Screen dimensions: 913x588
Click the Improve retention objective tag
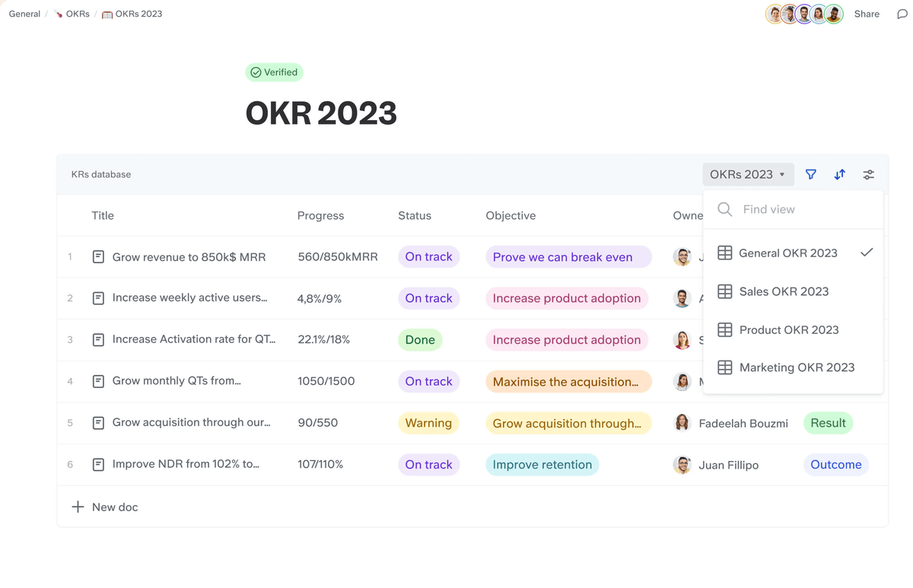pyautogui.click(x=542, y=464)
